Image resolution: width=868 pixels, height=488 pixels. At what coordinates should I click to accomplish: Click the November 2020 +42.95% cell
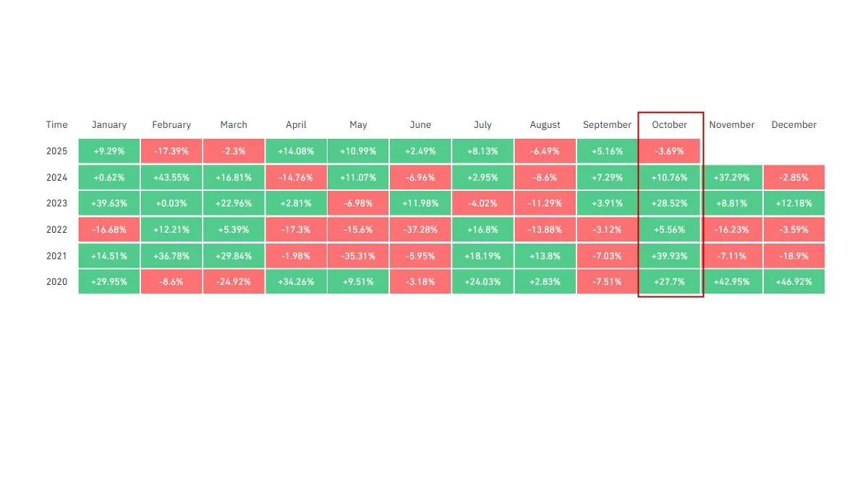pos(731,281)
